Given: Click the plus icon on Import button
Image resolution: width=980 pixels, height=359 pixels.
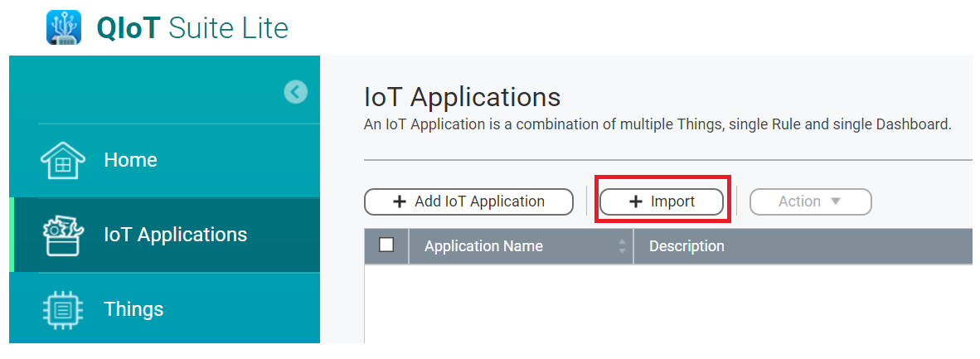Looking at the screenshot, I should pos(636,201).
